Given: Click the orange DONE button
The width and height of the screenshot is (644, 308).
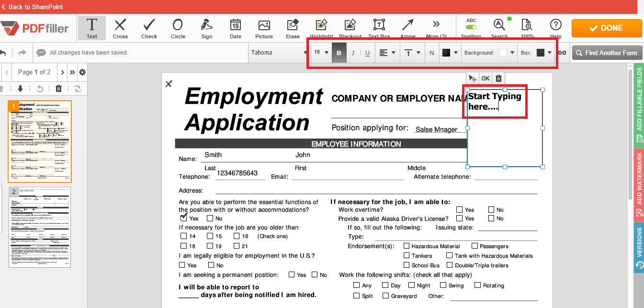Looking at the screenshot, I should 606,28.
